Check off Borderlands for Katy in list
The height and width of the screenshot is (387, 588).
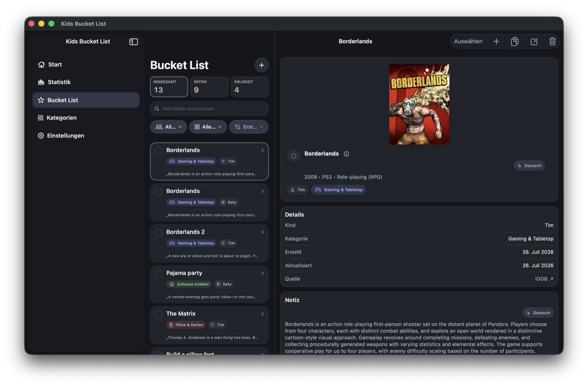[x=158, y=192]
